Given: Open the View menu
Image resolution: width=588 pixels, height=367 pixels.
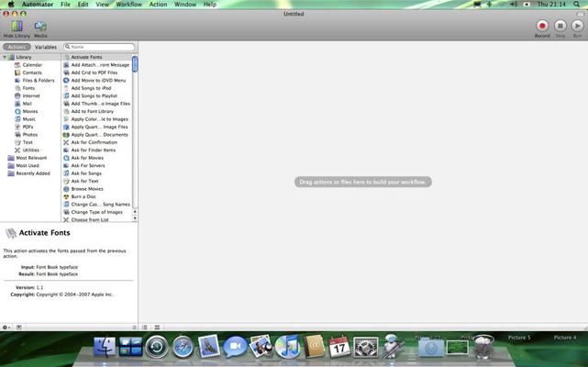Looking at the screenshot, I should coord(102,5).
